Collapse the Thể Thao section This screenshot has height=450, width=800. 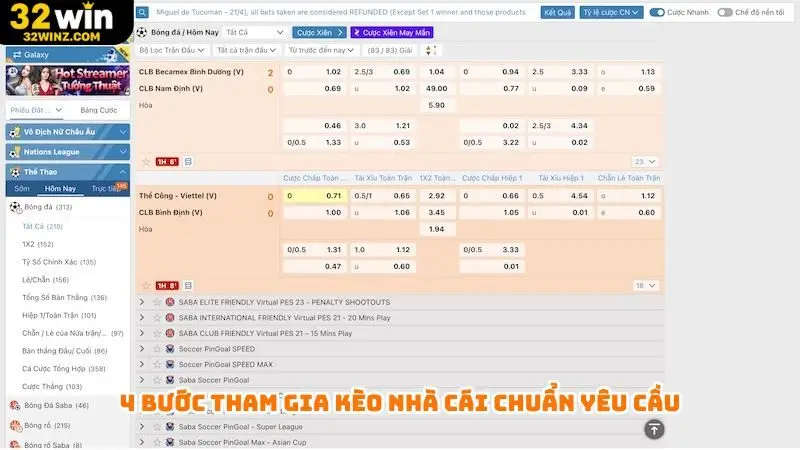[x=67, y=172]
